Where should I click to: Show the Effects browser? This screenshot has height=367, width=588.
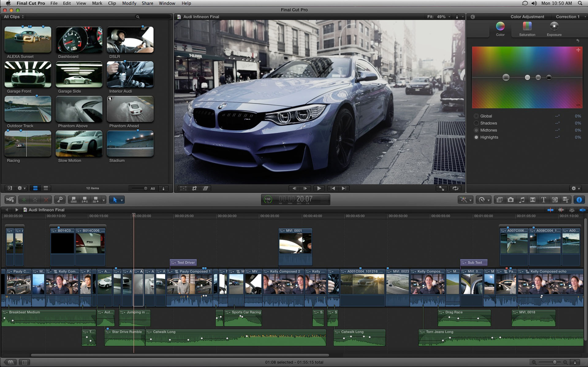coord(499,200)
